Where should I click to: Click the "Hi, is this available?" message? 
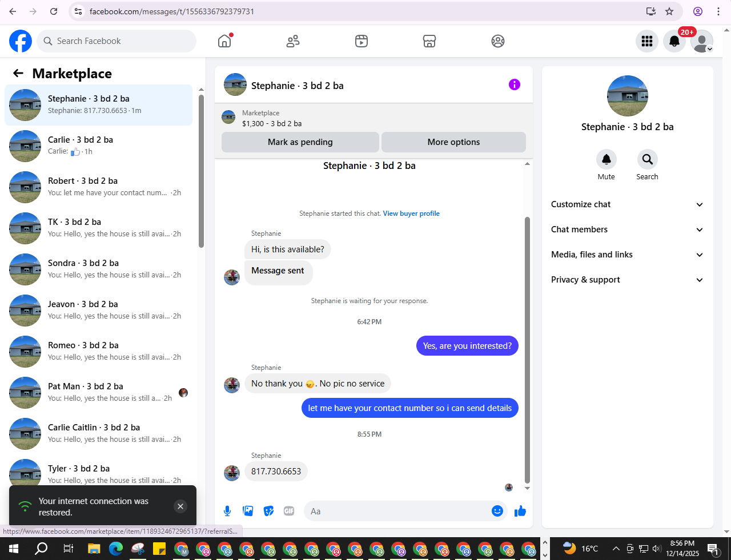(288, 249)
